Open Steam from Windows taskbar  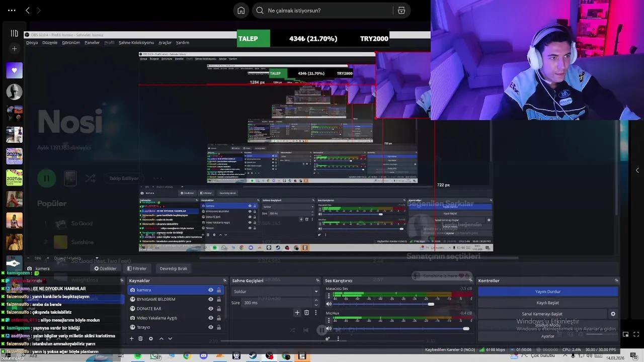click(x=253, y=356)
